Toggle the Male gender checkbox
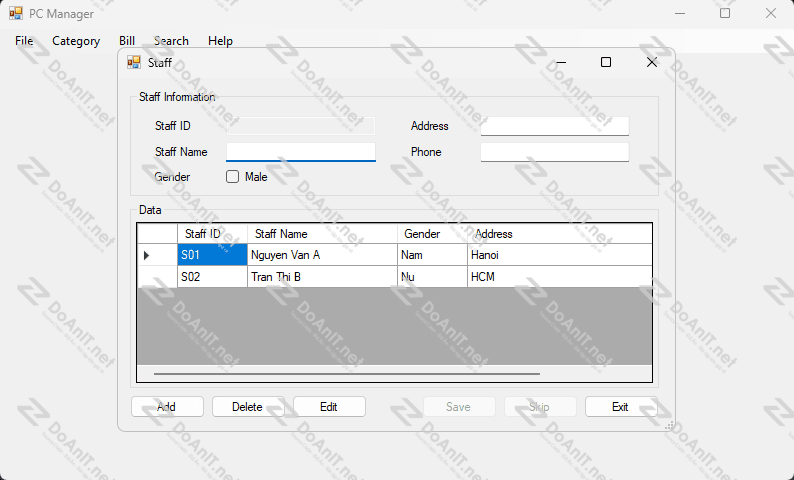The image size is (794, 480). [233, 177]
